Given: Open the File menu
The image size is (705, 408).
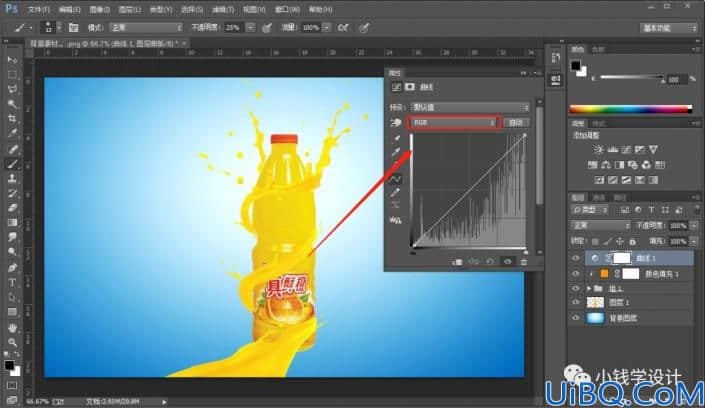Looking at the screenshot, I should click(39, 9).
